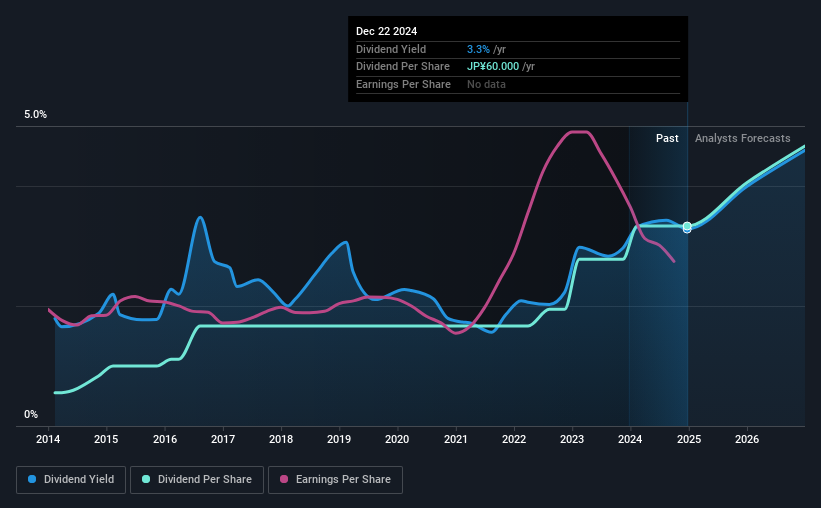
Task: Click the 5.0% y-axis label
Action: tap(35, 115)
